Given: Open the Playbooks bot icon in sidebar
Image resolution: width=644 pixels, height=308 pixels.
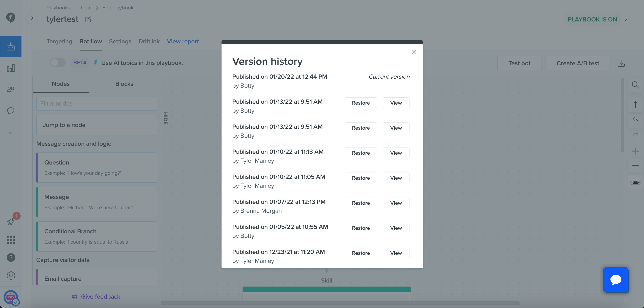Looking at the screenshot, I should coord(11,46).
